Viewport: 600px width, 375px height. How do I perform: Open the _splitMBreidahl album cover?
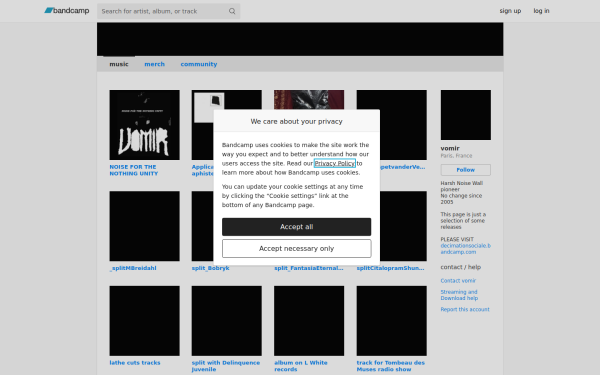point(144,226)
